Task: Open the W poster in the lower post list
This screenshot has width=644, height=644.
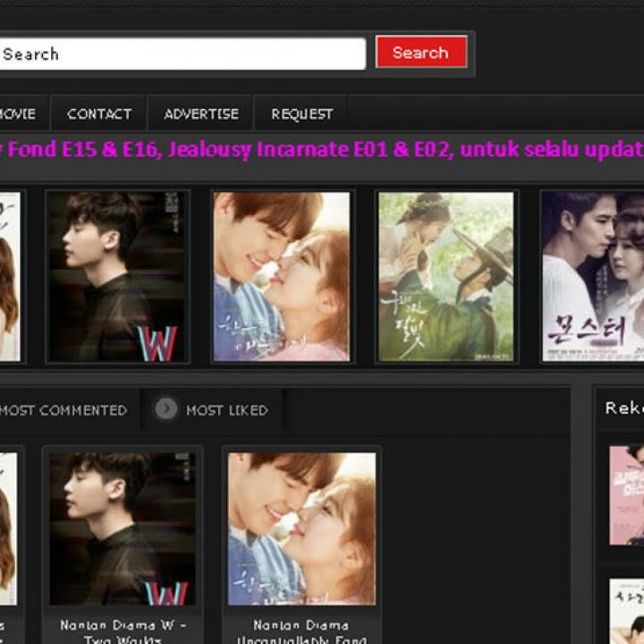Action: [x=123, y=529]
